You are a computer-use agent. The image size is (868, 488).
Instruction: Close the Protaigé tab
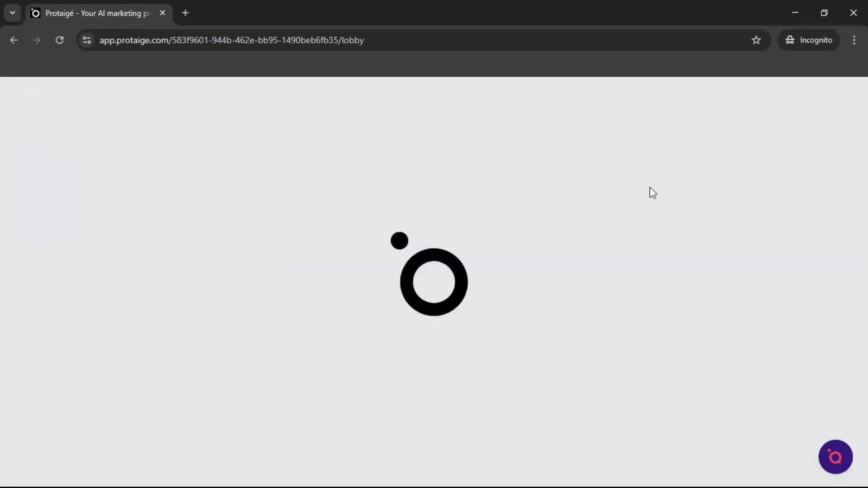[x=163, y=13]
